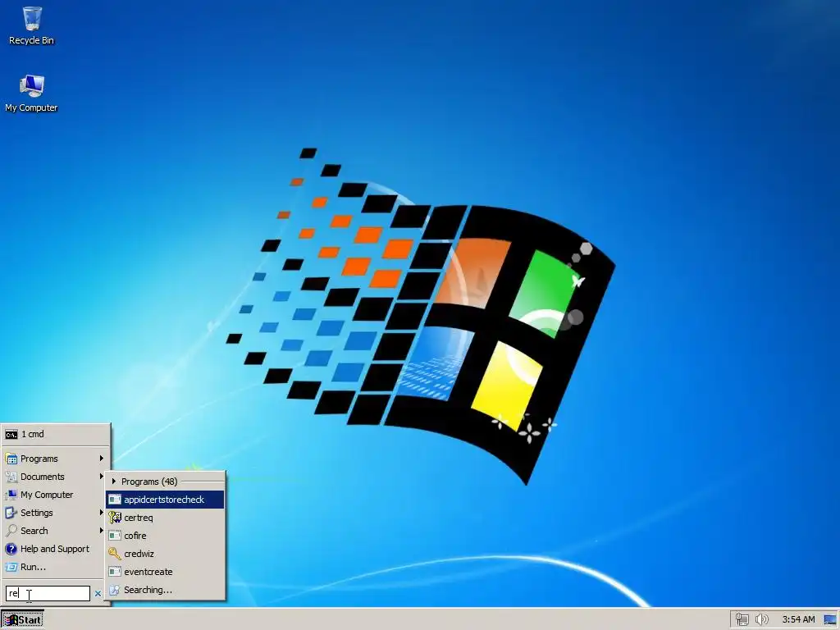Click the Searching... magnifier icon

point(115,590)
